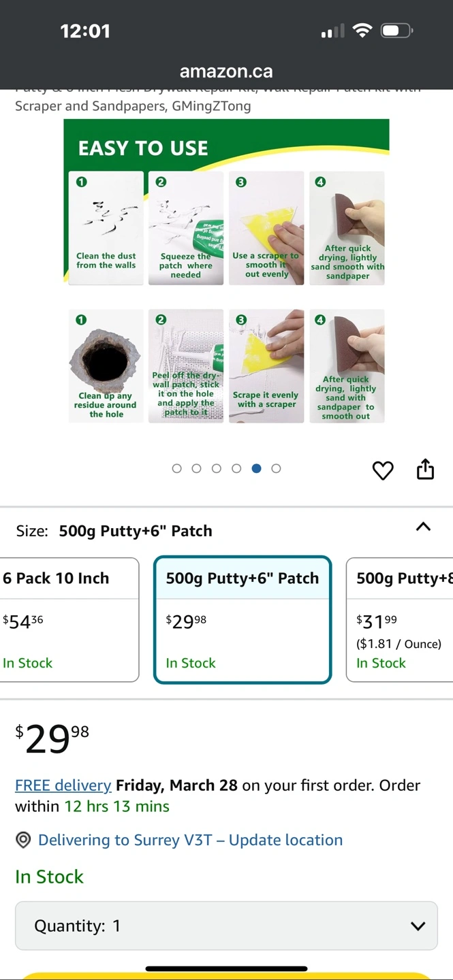The width and height of the screenshot is (453, 980).
Task: Tap the amazon.ca address bar
Action: pos(226,71)
